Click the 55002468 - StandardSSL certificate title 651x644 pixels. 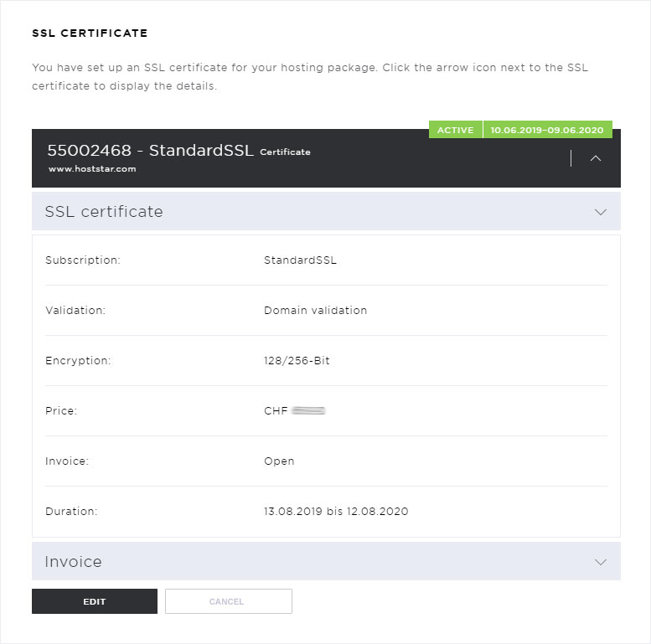pyautogui.click(x=150, y=150)
